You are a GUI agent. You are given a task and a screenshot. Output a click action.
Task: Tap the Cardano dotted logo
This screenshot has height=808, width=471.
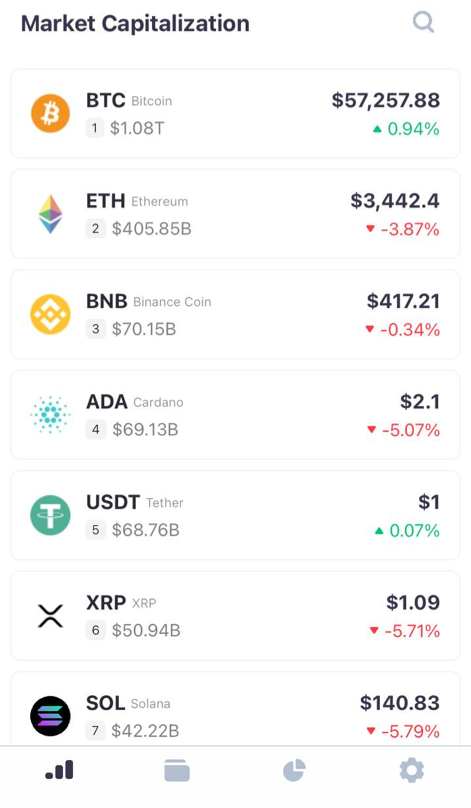(51, 415)
